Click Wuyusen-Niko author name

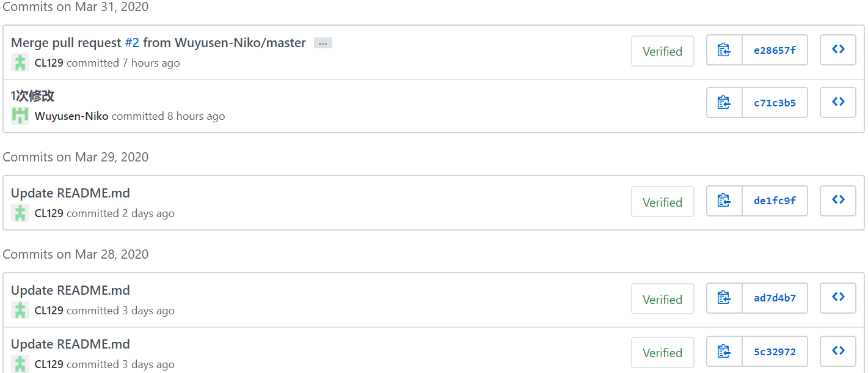pyautogui.click(x=71, y=116)
